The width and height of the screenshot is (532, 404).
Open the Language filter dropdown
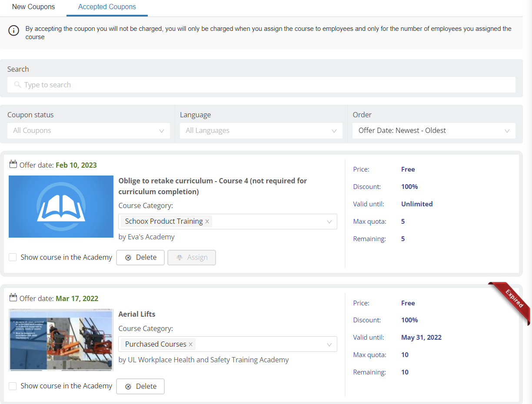coord(261,130)
